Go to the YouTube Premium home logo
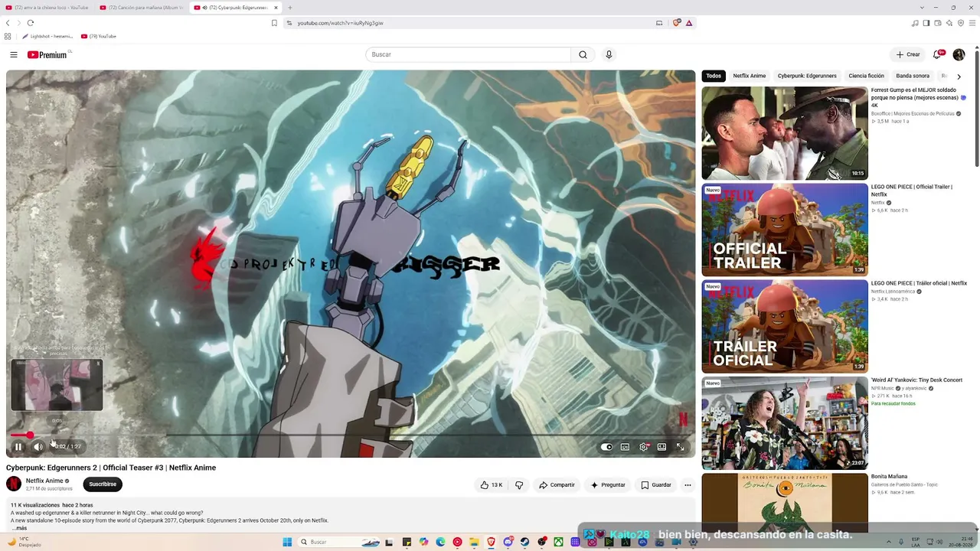The image size is (980, 551). click(47, 54)
